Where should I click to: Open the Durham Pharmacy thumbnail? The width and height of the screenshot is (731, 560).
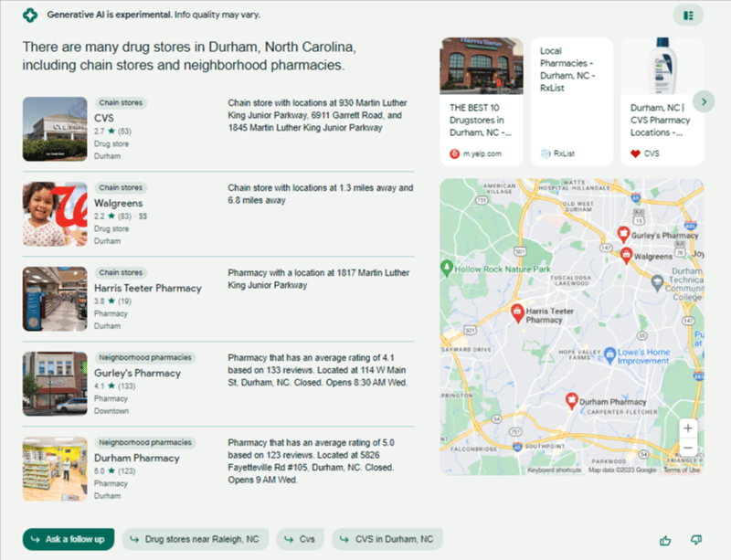click(55, 469)
